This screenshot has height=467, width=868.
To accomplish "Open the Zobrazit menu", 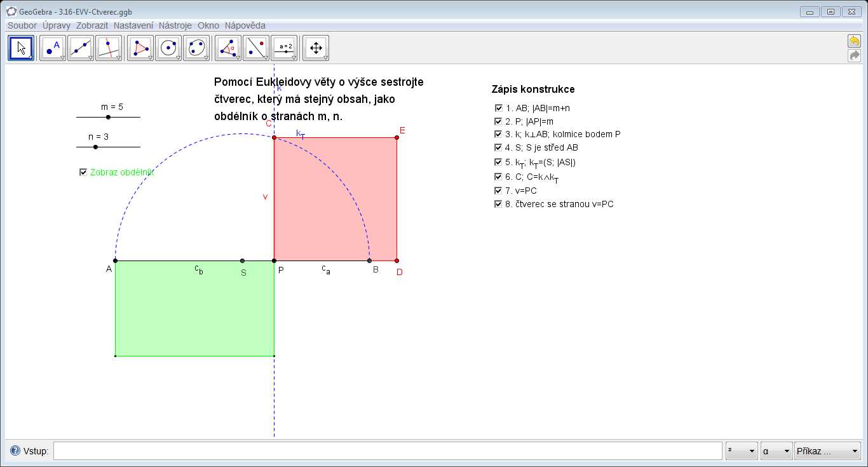I will pyautogui.click(x=93, y=25).
